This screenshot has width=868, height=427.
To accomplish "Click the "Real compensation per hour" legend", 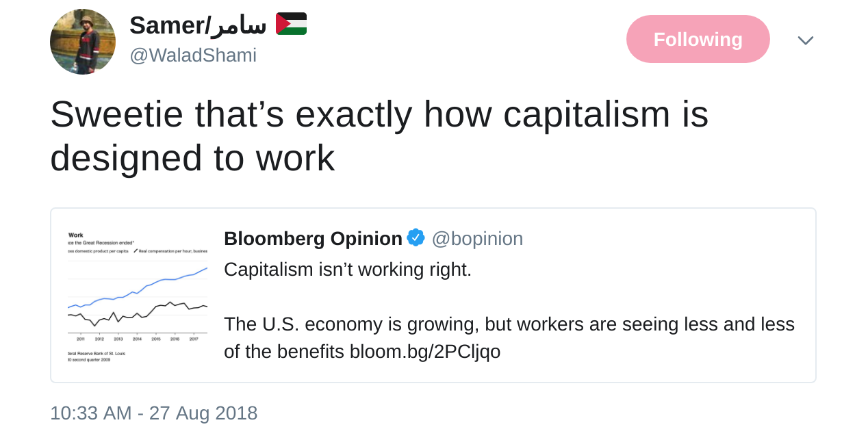I will 171,251.
